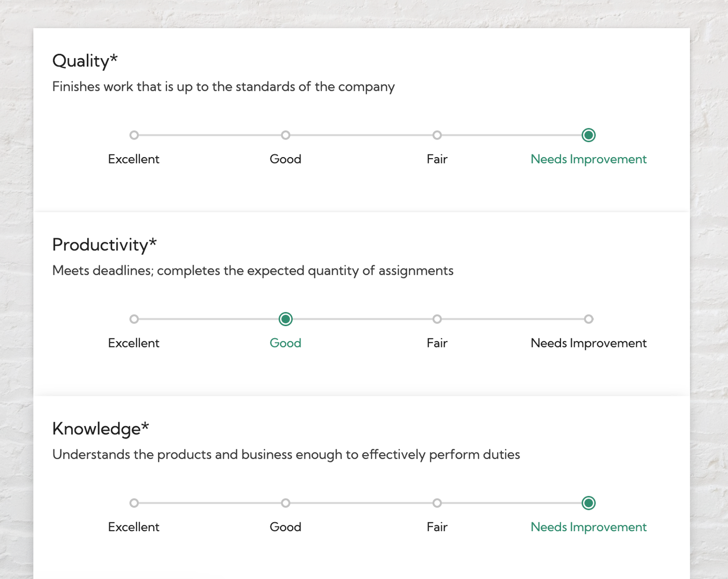The image size is (728, 579).
Task: Click the Fair label under Productivity
Action: coord(437,343)
